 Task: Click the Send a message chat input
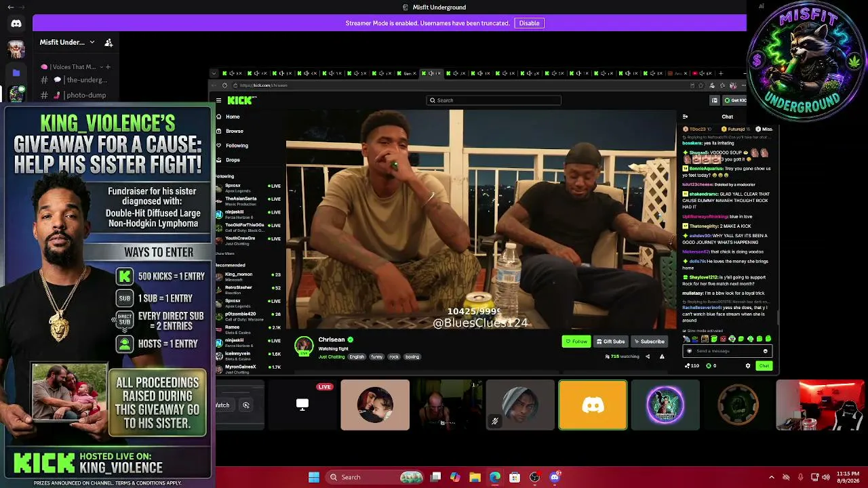[x=727, y=351]
